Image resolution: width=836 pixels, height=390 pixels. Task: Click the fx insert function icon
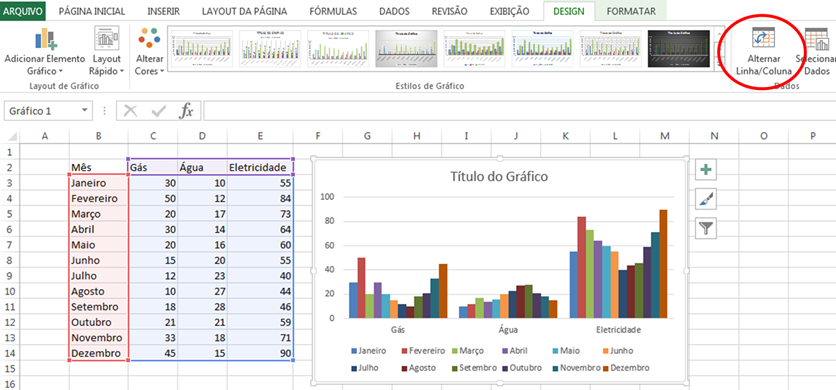pos(186,111)
